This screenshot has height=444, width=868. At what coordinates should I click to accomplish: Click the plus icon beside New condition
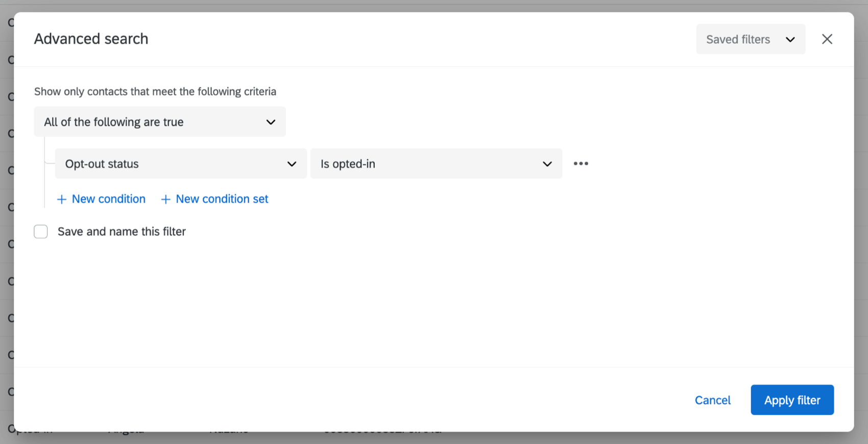click(61, 199)
